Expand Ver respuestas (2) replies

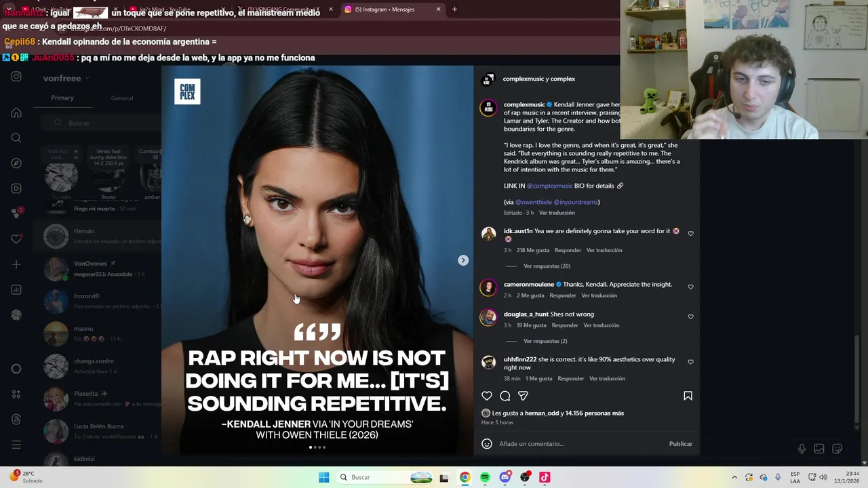(545, 341)
